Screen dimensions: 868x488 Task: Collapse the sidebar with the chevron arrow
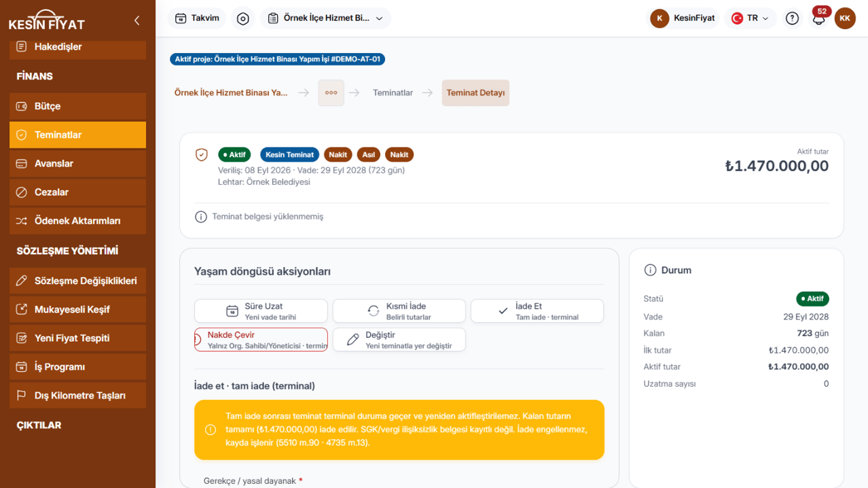(x=137, y=20)
